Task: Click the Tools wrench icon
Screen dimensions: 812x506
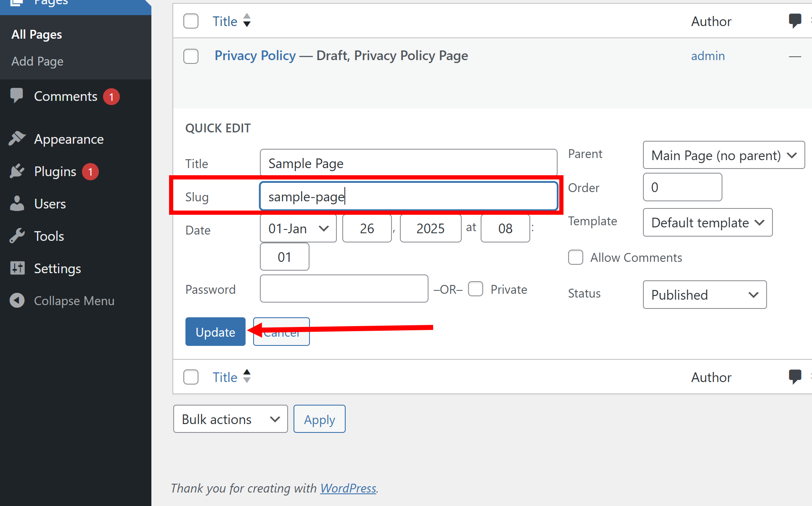Action: pos(17,236)
